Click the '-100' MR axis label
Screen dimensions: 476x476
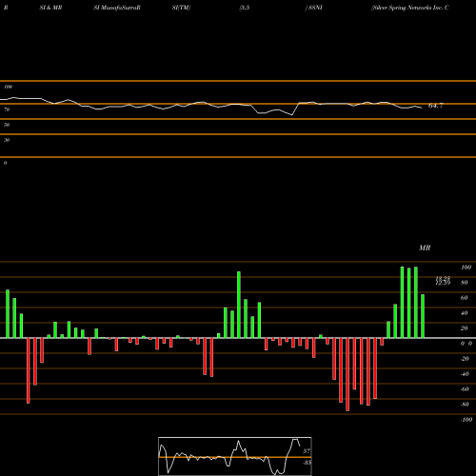(x=466, y=420)
